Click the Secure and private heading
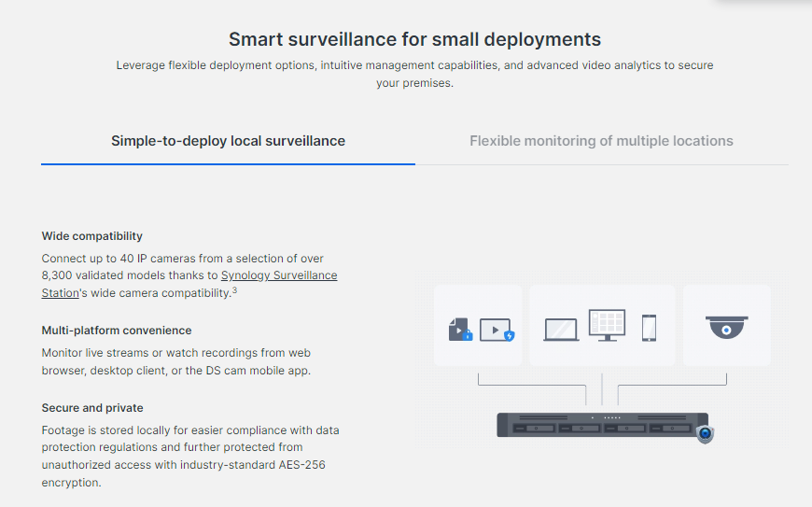The height and width of the screenshot is (507, 812). coord(92,408)
